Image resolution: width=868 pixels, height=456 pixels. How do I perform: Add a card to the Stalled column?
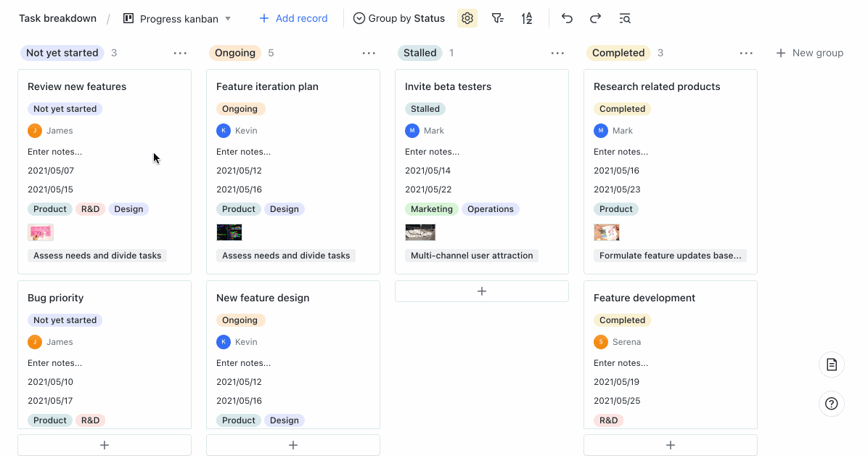pos(481,290)
